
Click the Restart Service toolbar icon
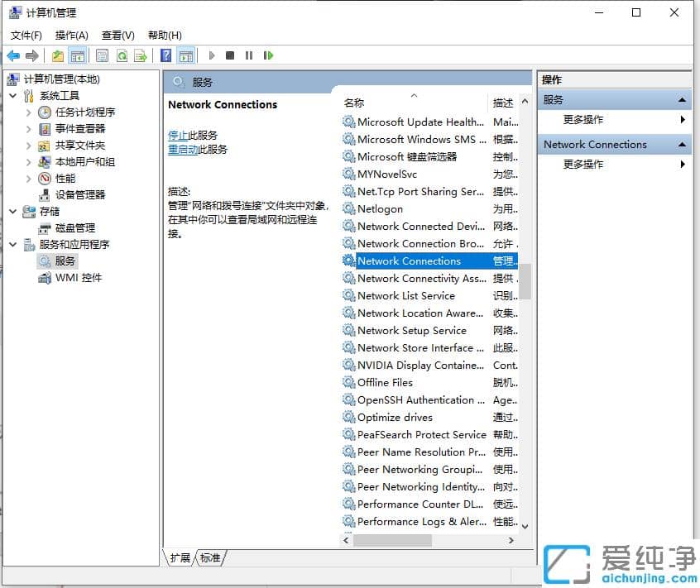267,55
